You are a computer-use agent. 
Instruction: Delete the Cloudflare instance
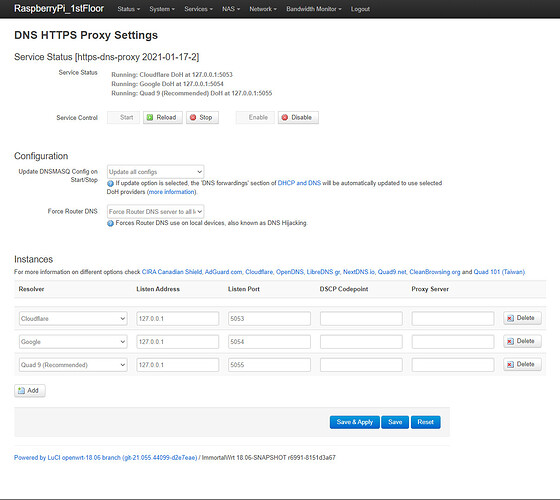(x=522, y=318)
